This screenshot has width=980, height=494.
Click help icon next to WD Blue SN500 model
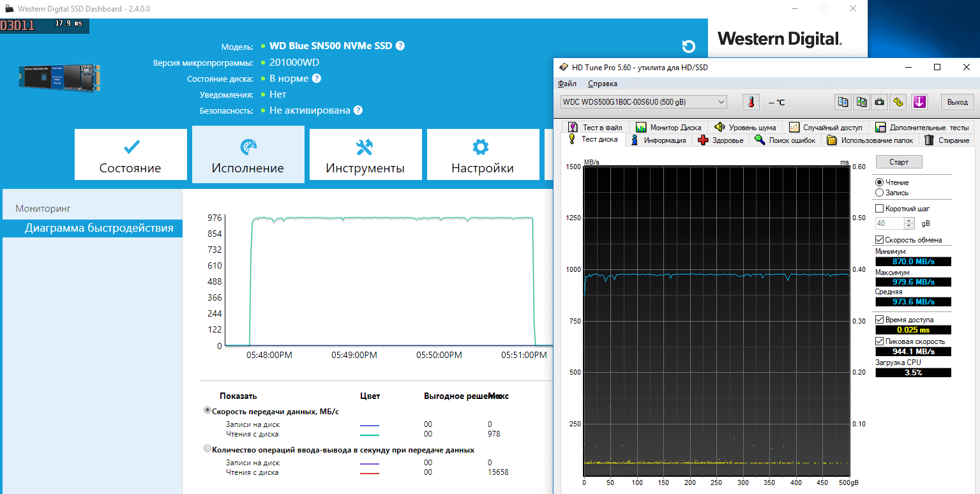click(x=400, y=46)
